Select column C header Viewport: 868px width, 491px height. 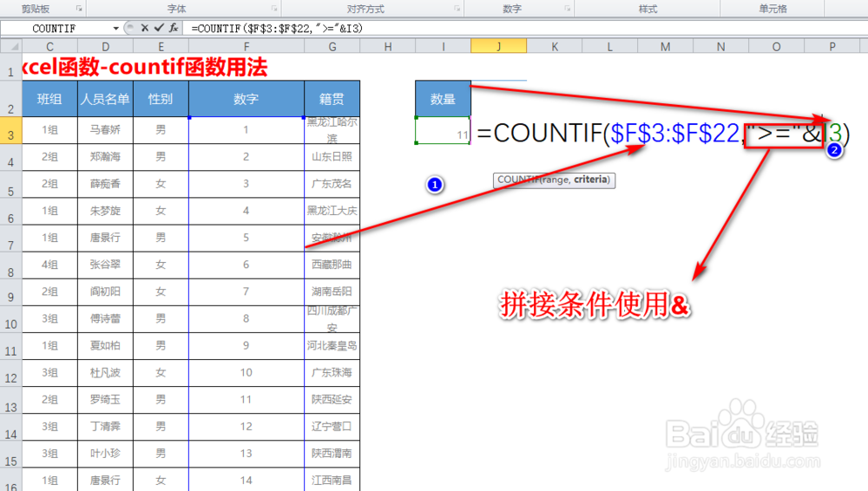49,47
